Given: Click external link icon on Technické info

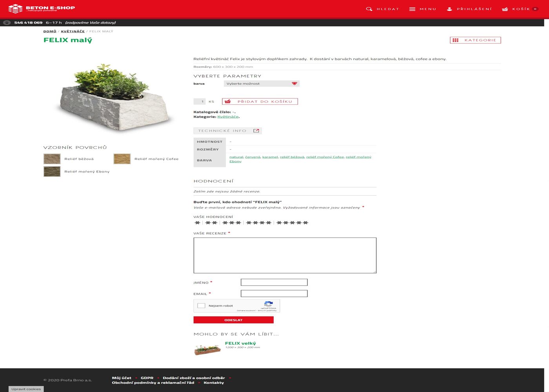Looking at the screenshot, I should click(256, 131).
